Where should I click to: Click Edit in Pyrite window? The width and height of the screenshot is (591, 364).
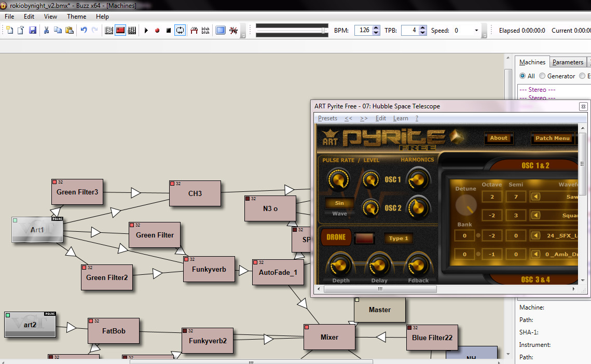[381, 118]
